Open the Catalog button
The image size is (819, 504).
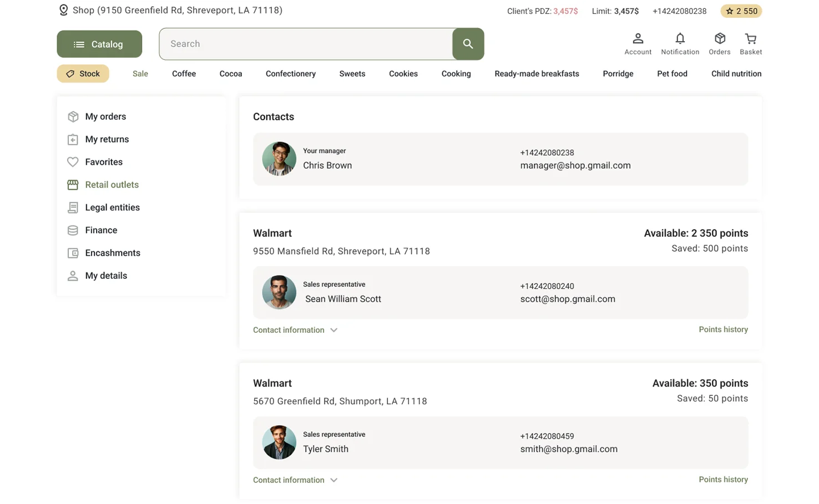(x=99, y=44)
